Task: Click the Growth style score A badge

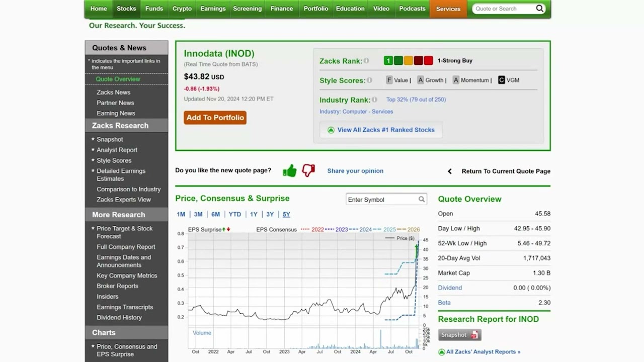Action: [x=421, y=80]
